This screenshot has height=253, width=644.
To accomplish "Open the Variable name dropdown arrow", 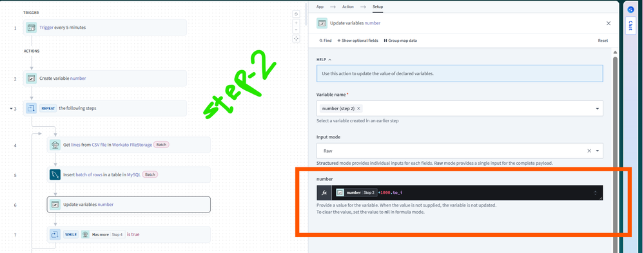I will coord(597,109).
